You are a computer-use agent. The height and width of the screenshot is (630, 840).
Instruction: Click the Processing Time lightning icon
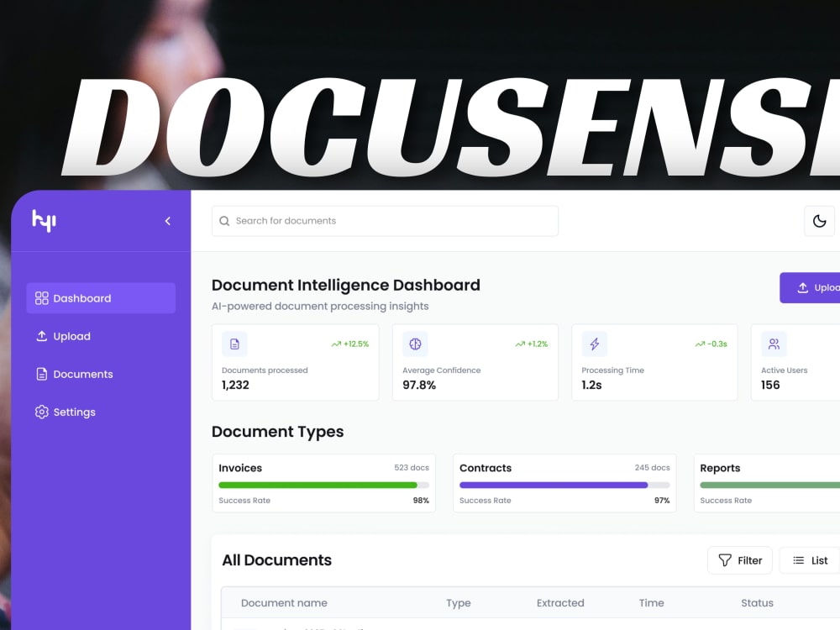pos(595,344)
